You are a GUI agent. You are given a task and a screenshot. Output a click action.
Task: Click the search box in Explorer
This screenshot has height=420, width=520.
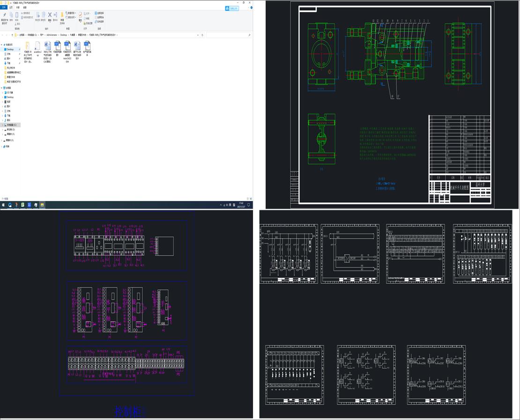tap(227, 35)
